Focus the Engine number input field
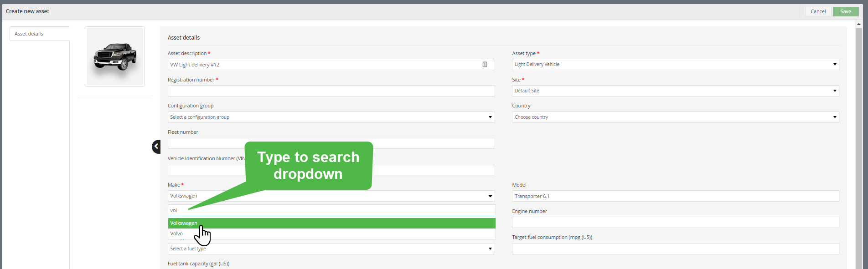This screenshot has width=868, height=269. [675, 223]
